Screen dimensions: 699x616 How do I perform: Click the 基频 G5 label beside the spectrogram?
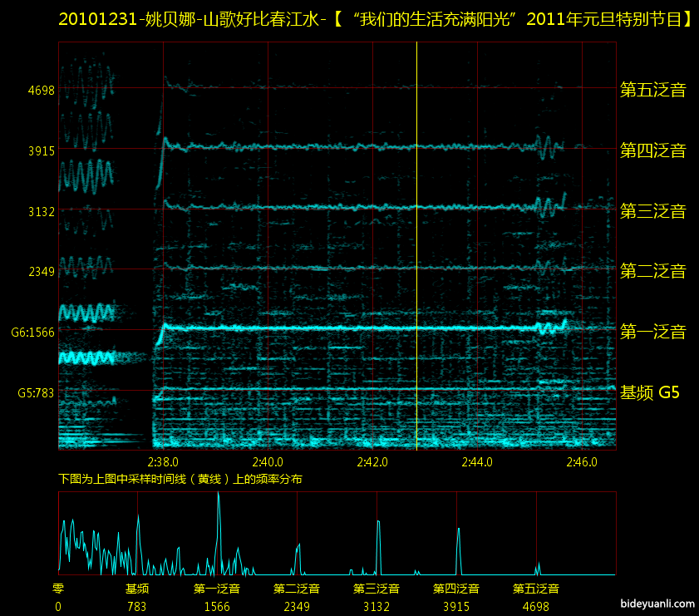(x=650, y=392)
